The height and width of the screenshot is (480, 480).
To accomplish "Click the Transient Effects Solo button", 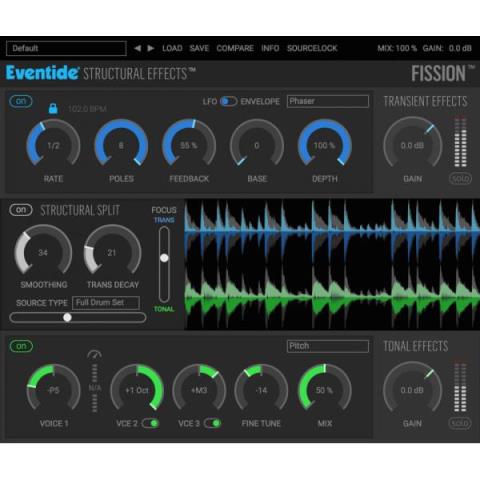I will click(460, 179).
